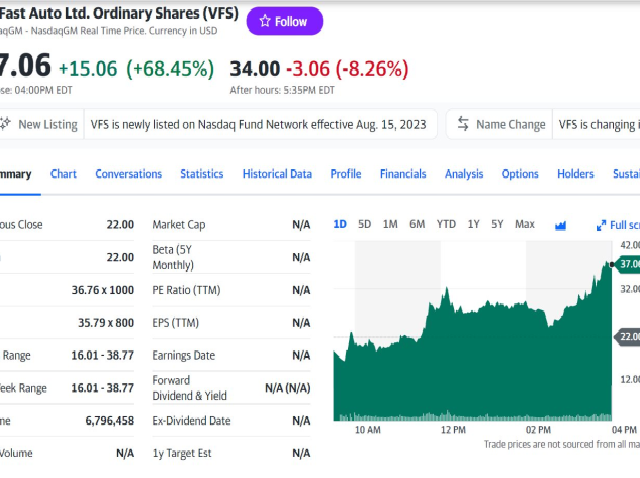640x478 pixels.
Task: Switch to the Chart tab
Action: (x=63, y=174)
